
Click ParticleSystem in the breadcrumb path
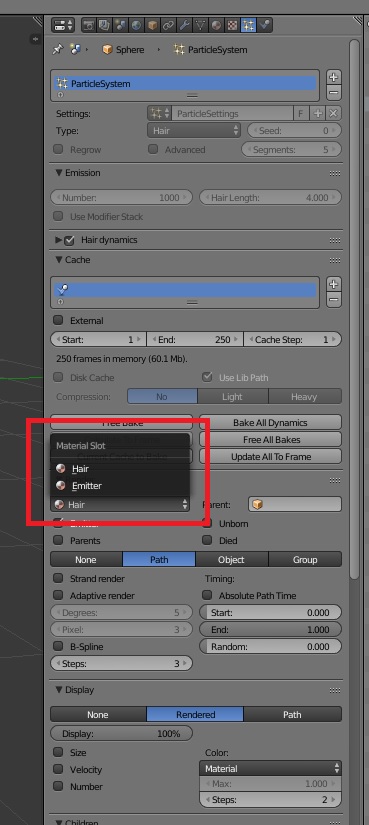[x=210, y=49]
